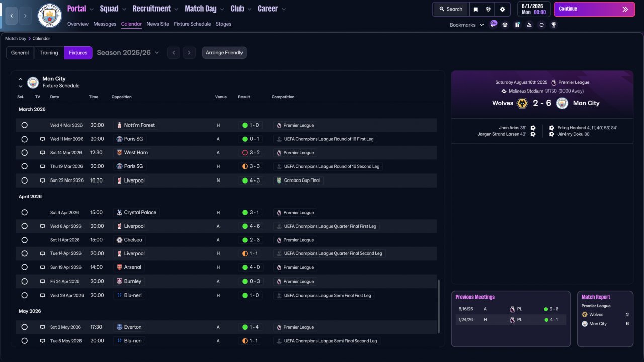Click the Nott'm Forest club badge
The width and height of the screenshot is (644, 362).
(x=119, y=125)
